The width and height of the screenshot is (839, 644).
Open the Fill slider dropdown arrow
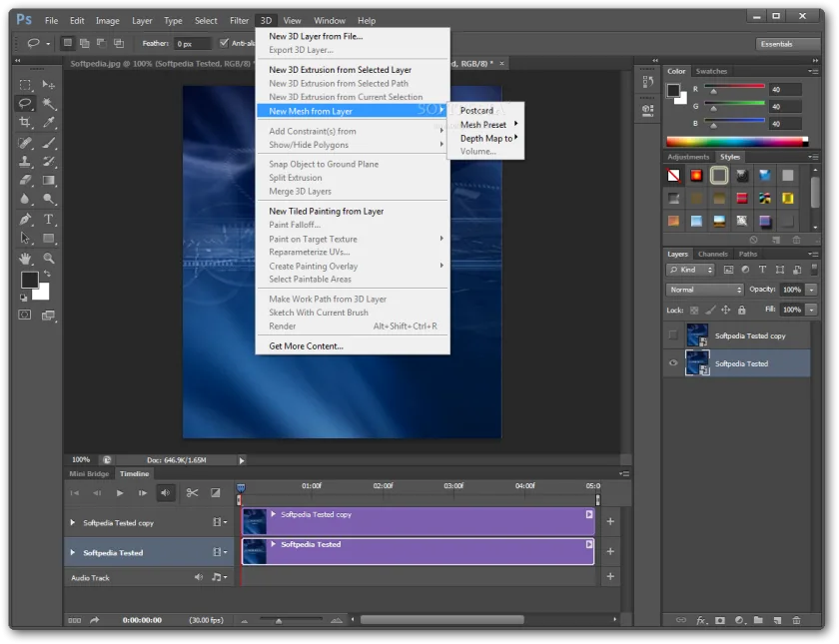pos(812,310)
